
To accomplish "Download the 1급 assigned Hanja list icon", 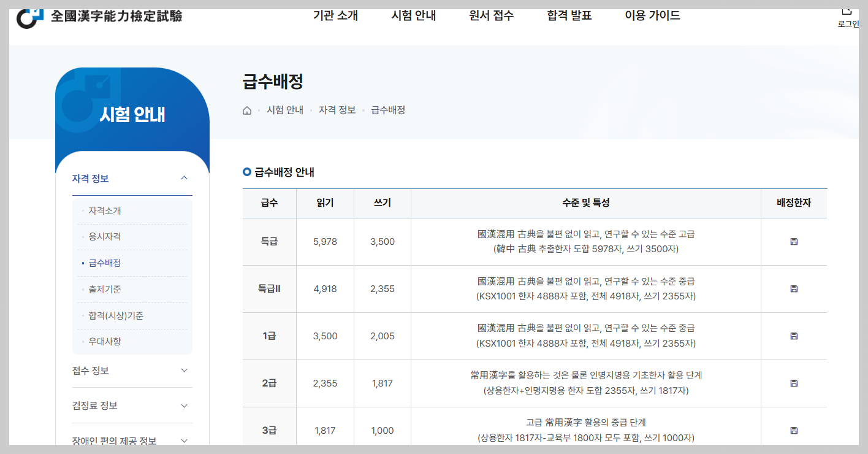I will coord(793,336).
